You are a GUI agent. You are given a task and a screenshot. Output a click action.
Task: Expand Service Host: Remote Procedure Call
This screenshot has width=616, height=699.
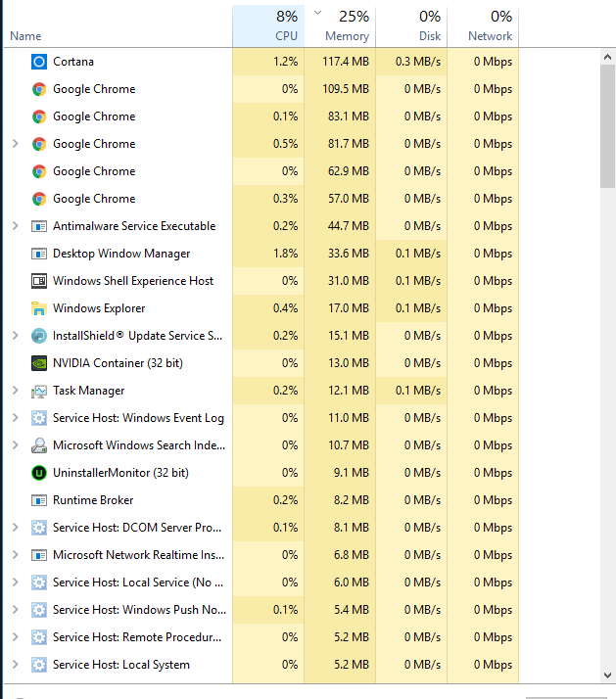click(15, 637)
